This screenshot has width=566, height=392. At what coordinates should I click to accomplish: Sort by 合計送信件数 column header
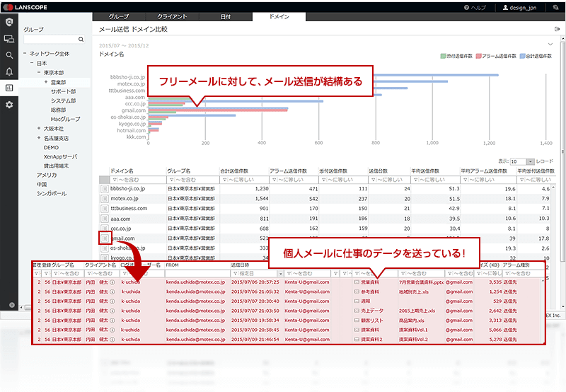[234, 171]
